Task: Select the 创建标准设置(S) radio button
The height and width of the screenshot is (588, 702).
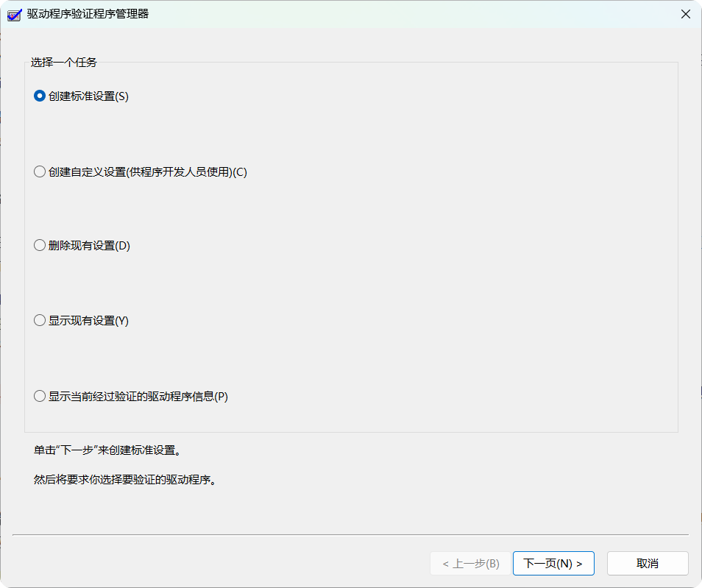Action: [x=81, y=96]
